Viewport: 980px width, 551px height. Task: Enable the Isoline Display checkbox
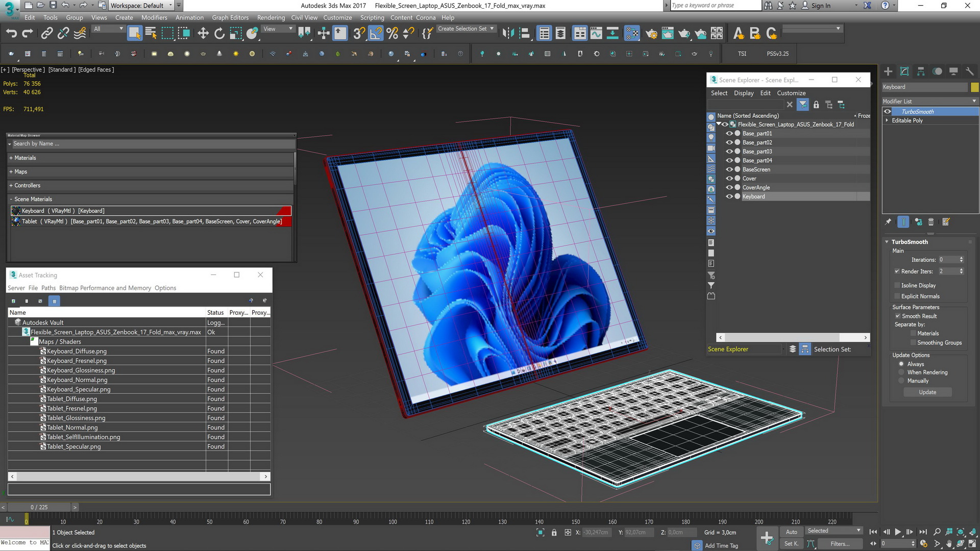(x=897, y=286)
